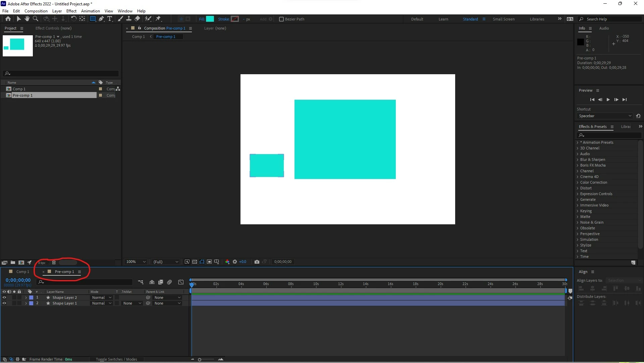The height and width of the screenshot is (363, 644).
Task: Select the Type tool
Action: 110,19
